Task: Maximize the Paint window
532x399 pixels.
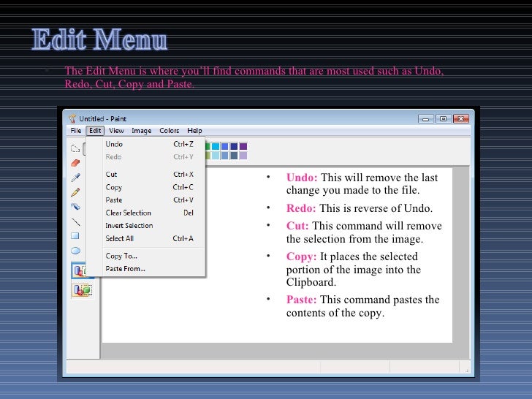Action: pos(443,118)
